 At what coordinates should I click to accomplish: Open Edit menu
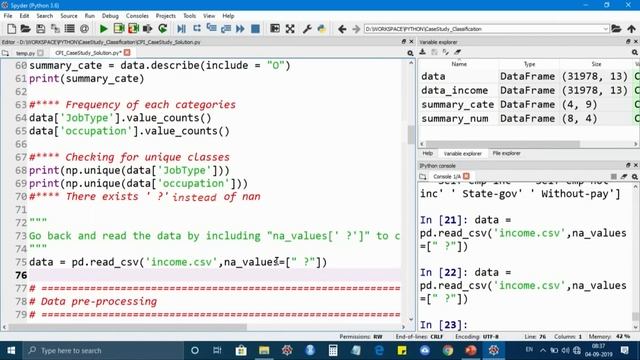[x=24, y=16]
